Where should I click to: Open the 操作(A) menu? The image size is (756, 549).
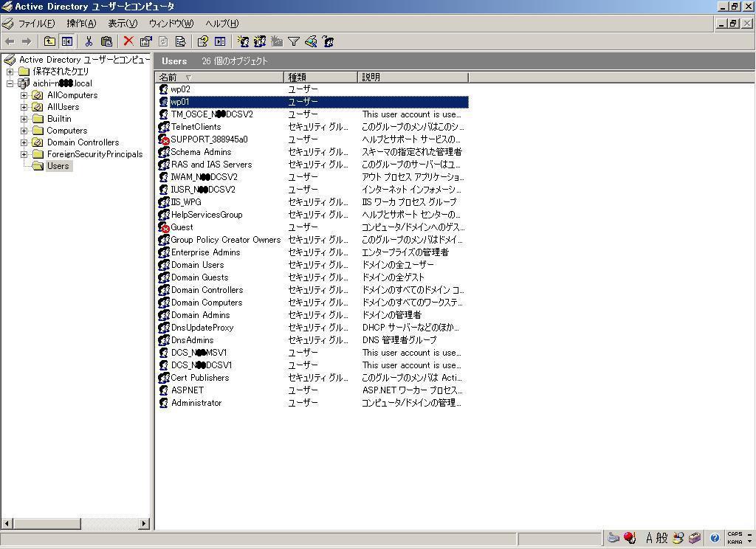(81, 24)
